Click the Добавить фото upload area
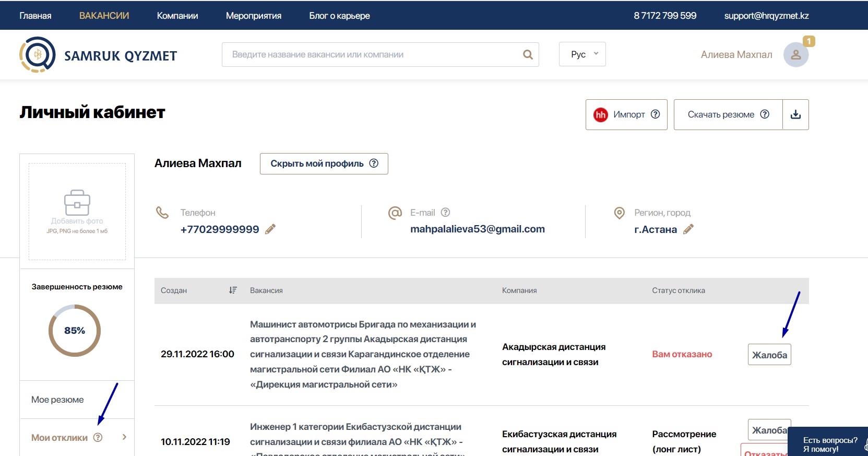 (x=77, y=212)
